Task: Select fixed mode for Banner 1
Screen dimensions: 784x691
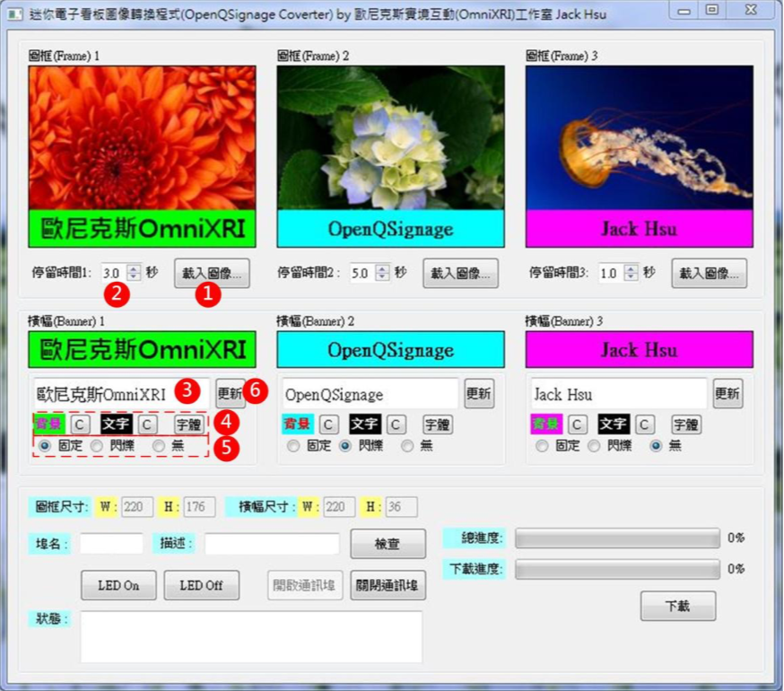Action: click(45, 445)
